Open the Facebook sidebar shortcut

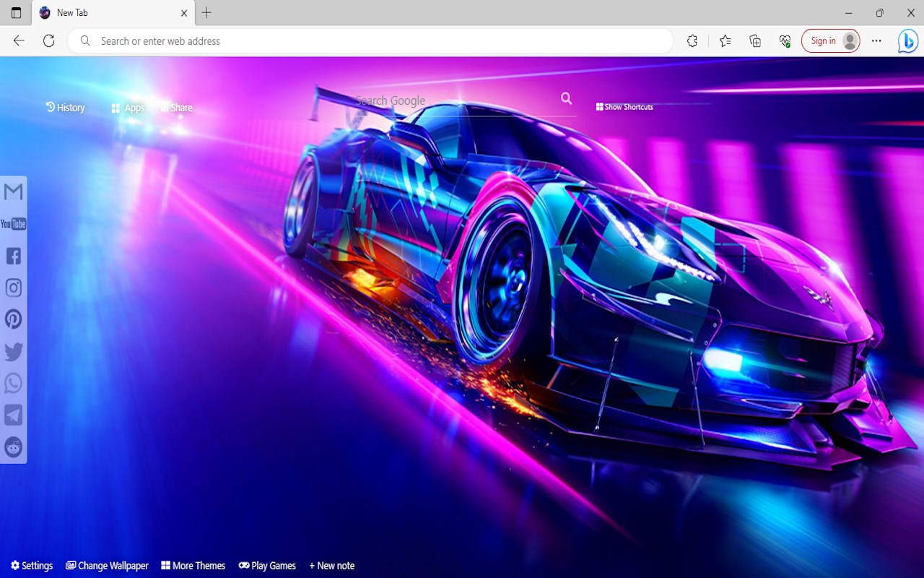tap(13, 256)
